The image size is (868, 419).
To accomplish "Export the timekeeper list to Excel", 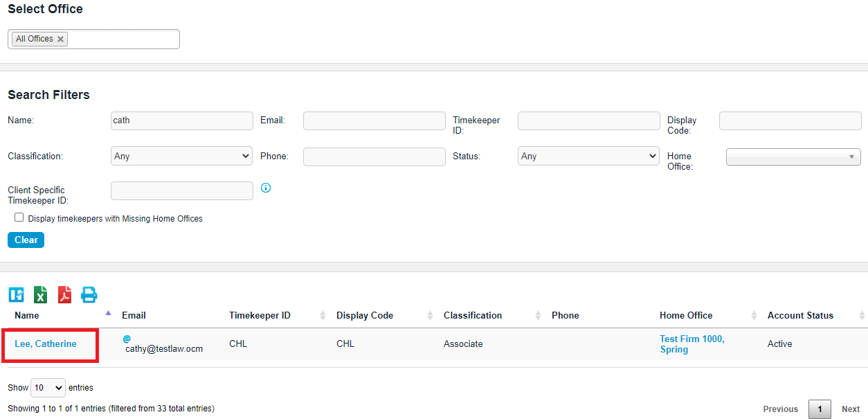I will point(41,295).
